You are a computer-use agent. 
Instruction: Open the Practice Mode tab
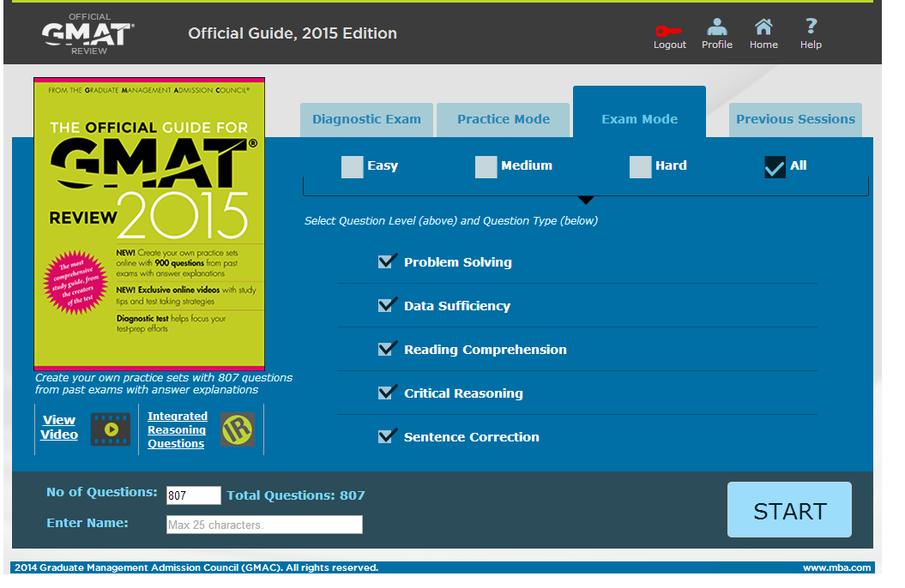click(x=504, y=120)
